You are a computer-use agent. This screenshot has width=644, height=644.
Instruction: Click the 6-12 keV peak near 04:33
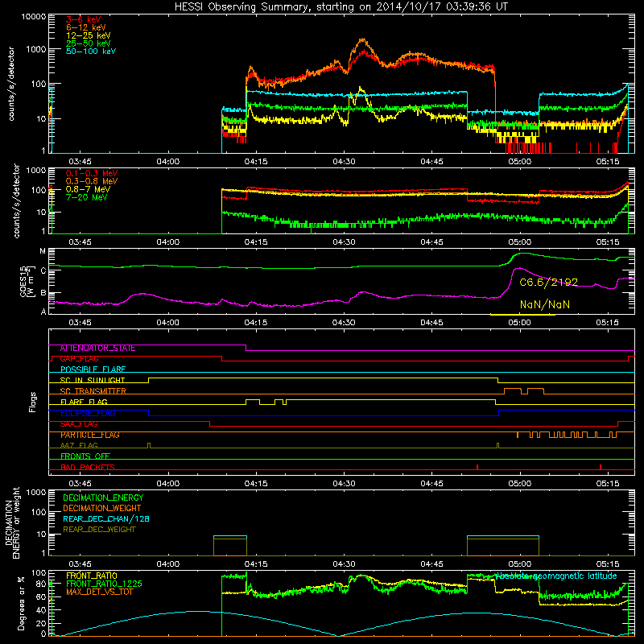362,39
